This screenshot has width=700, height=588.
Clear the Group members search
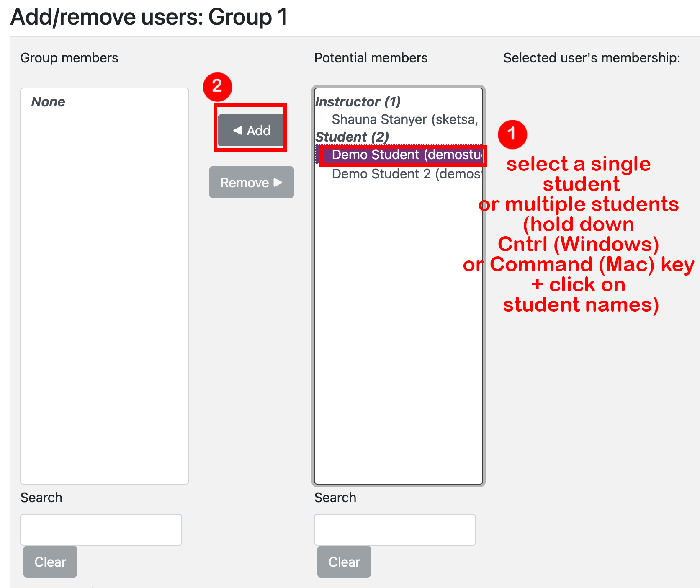pos(50,562)
